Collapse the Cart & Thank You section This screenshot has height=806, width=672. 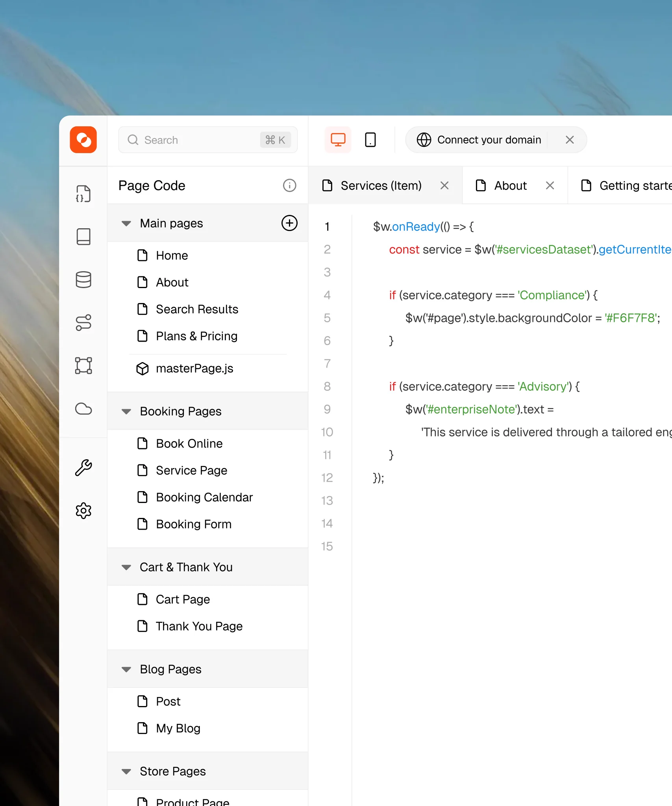126,568
